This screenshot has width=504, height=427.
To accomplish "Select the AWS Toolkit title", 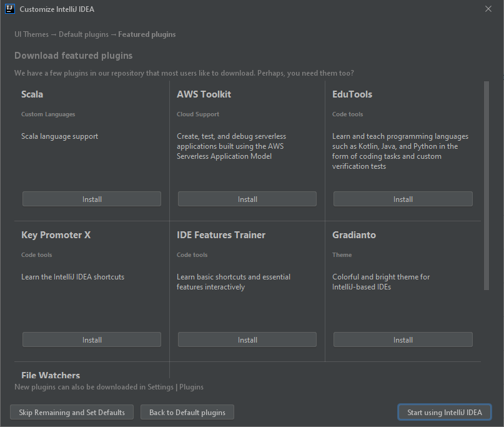I will tap(204, 94).
